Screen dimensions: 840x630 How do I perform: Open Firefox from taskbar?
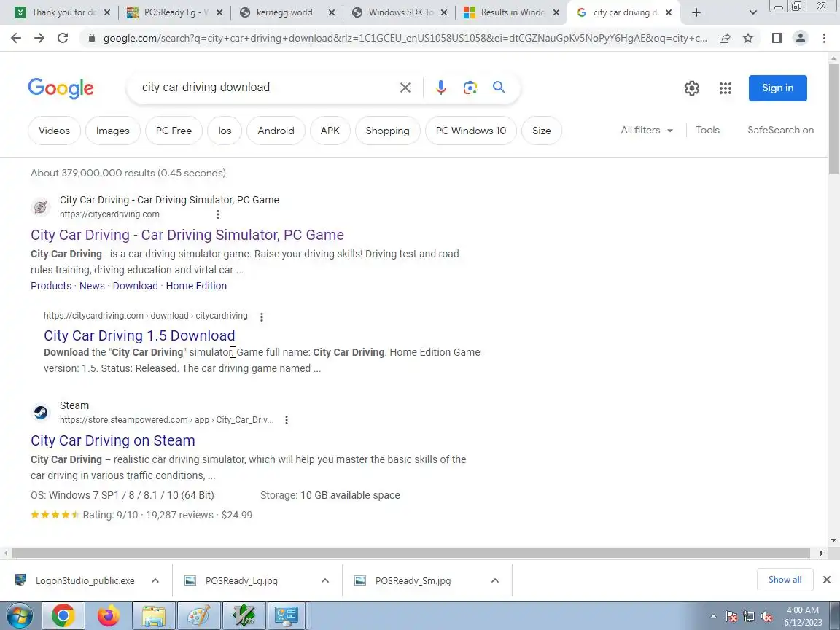pyautogui.click(x=109, y=615)
